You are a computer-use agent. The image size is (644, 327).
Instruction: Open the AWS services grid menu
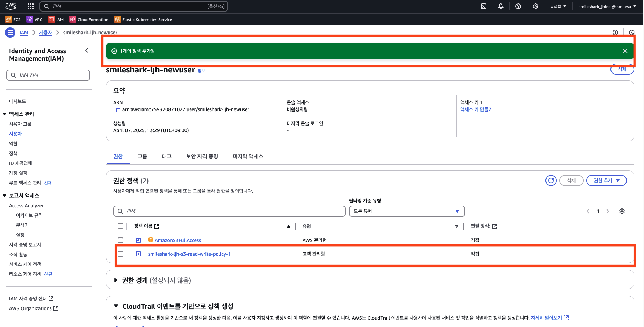click(31, 6)
